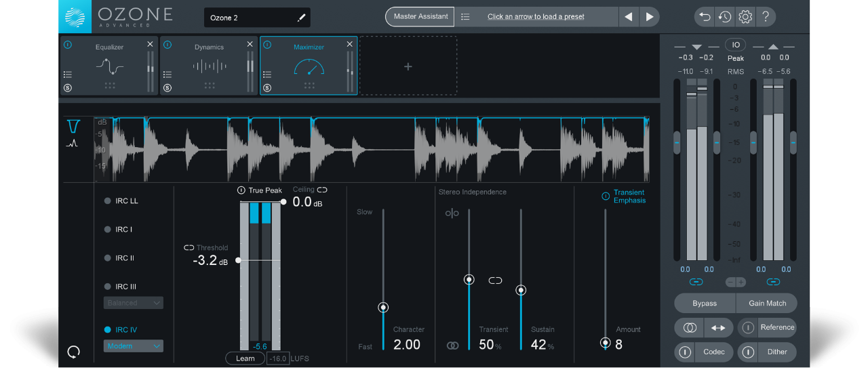Image resolution: width=868 pixels, height=374 pixels.
Task: Swap channels with double arrow icon
Action: click(717, 328)
